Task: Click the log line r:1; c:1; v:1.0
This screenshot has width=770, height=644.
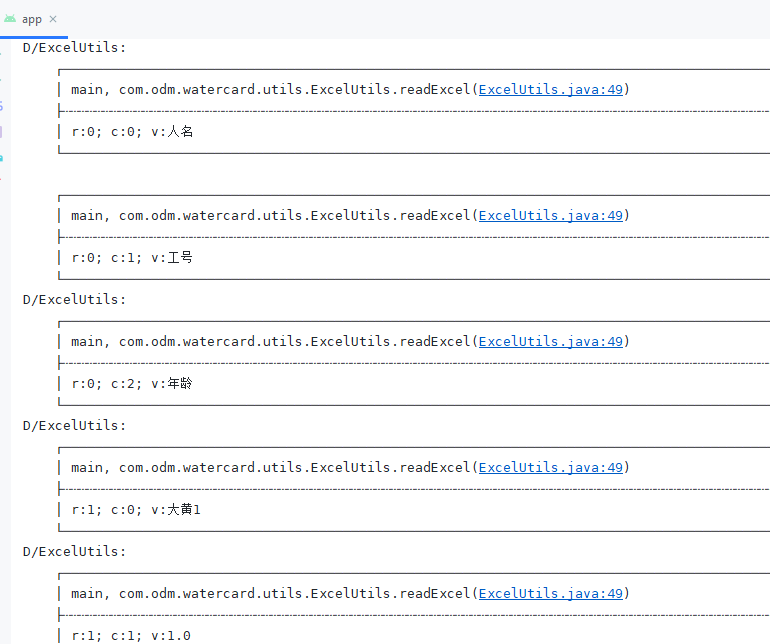Action: point(131,636)
